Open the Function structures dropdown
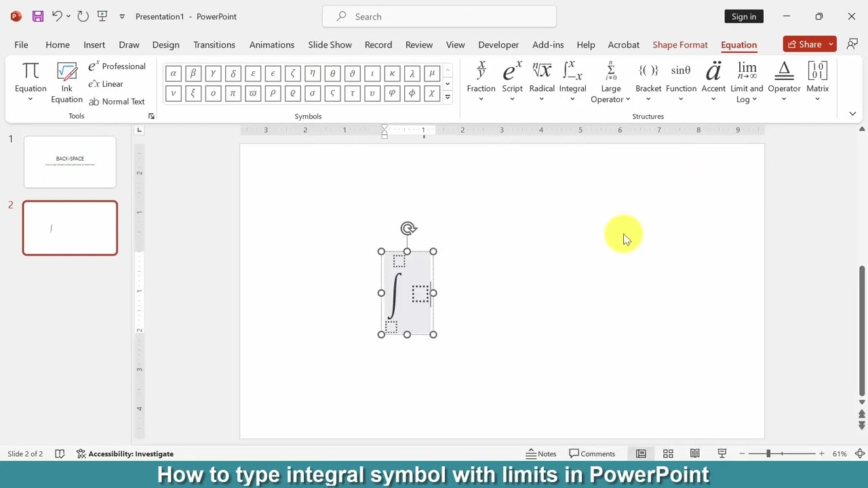868x488 pixels. coord(681,81)
